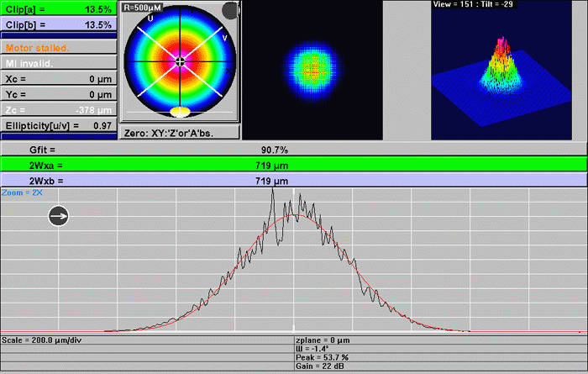Click the crosshair center of the polar plot
The height and width of the screenshot is (374, 588).
coord(181,61)
